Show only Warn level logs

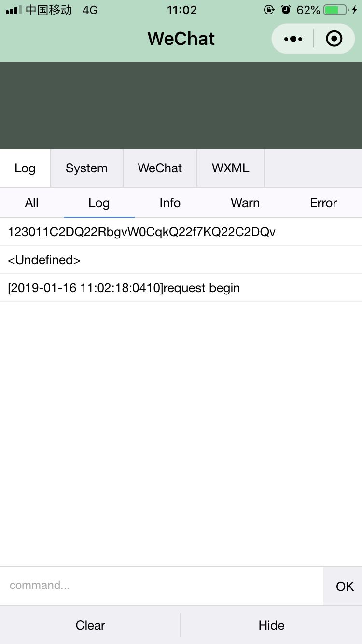[x=245, y=203]
